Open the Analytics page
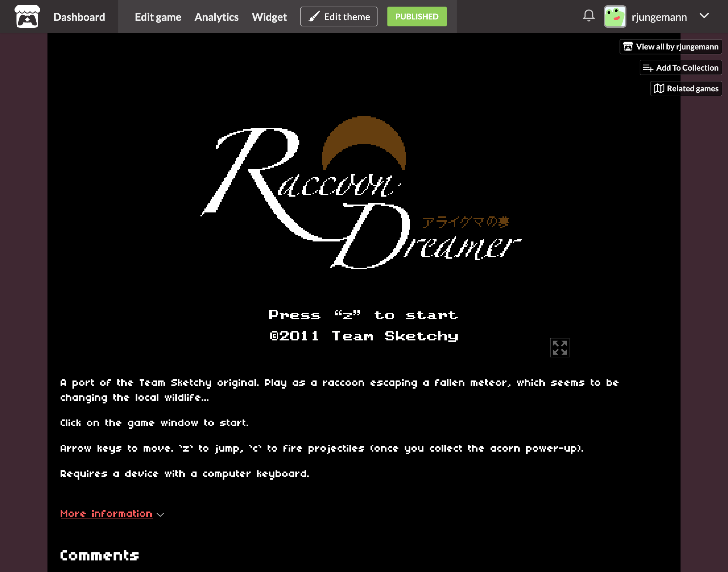 point(216,17)
